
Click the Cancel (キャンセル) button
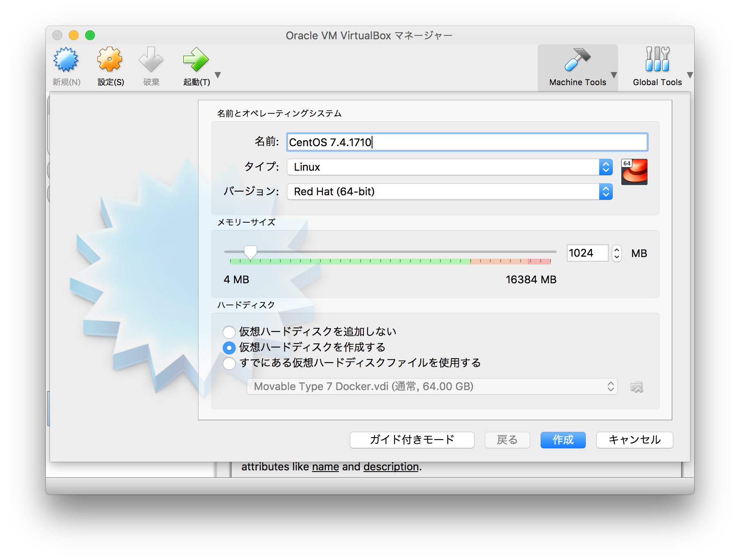point(634,440)
